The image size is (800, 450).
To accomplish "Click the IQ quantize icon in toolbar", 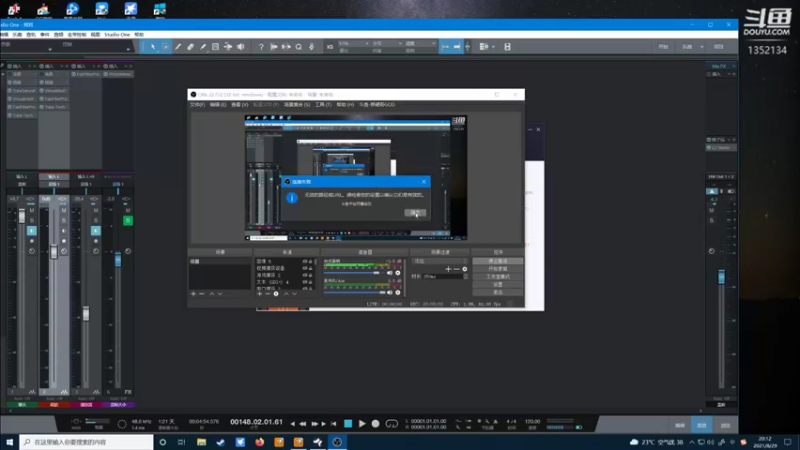I will point(330,47).
